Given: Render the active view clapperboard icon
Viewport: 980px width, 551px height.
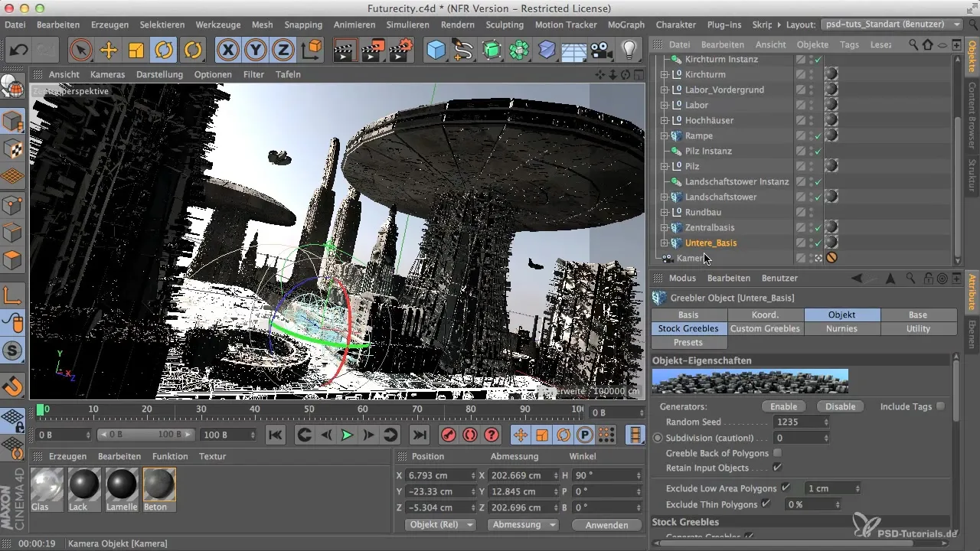Looking at the screenshot, I should coord(345,51).
